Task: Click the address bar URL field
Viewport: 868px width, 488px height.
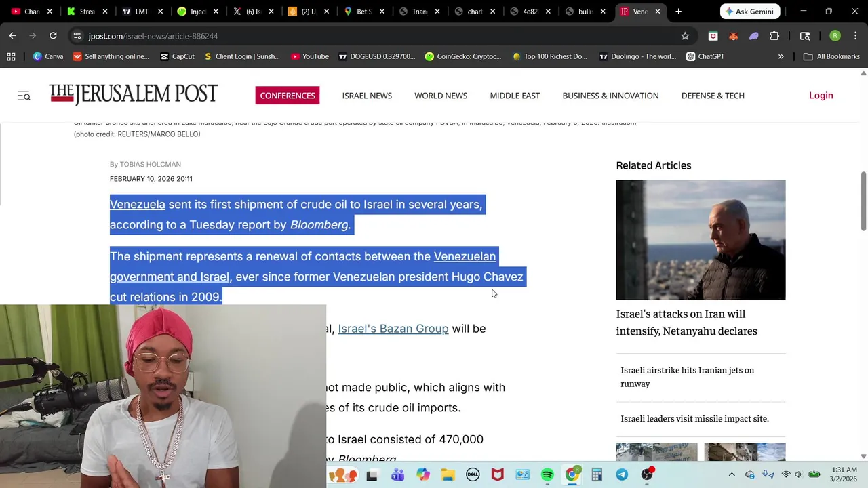Action: tap(380, 36)
